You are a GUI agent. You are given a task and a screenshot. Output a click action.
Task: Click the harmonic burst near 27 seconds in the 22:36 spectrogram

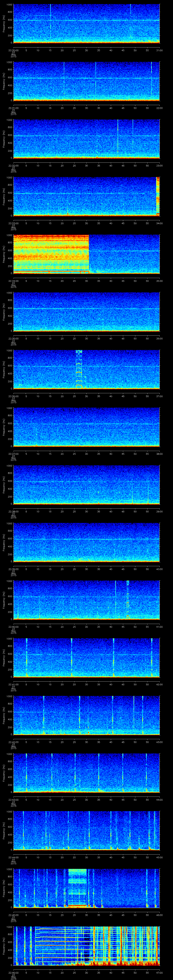pos(79,368)
